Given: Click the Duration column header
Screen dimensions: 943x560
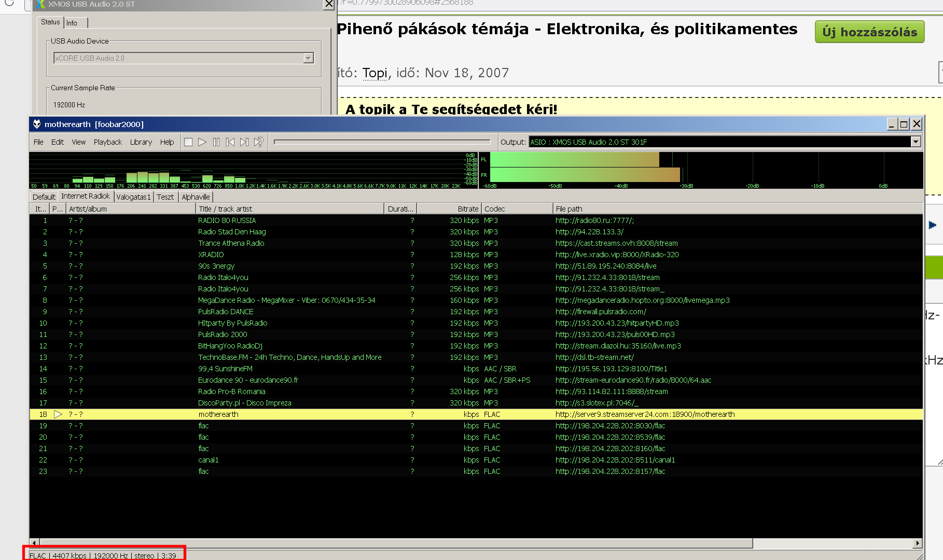Looking at the screenshot, I should (x=400, y=209).
